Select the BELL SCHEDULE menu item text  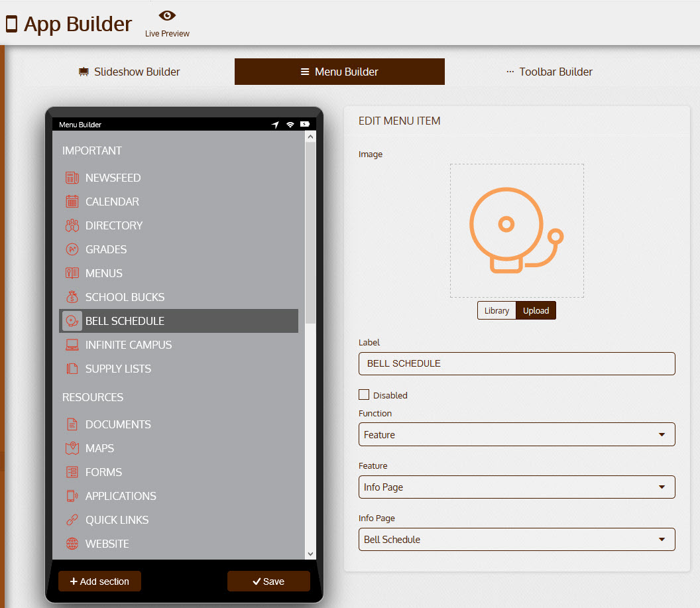coord(125,321)
